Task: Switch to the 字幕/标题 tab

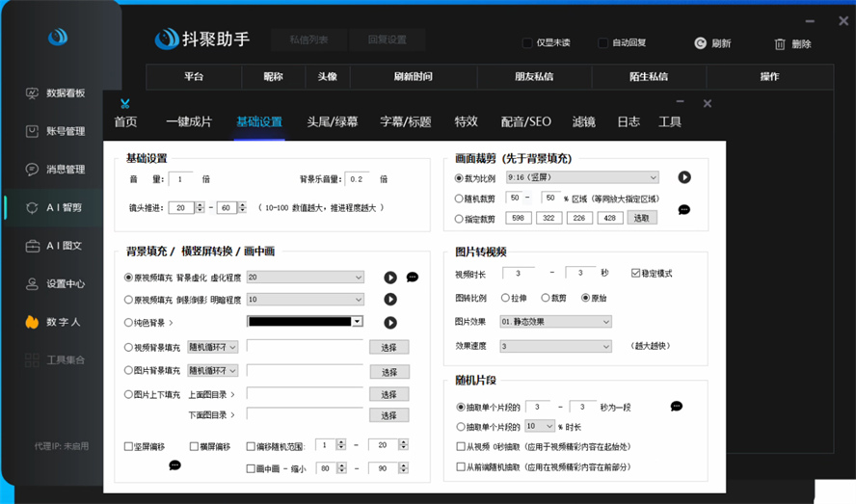Action: (x=405, y=121)
